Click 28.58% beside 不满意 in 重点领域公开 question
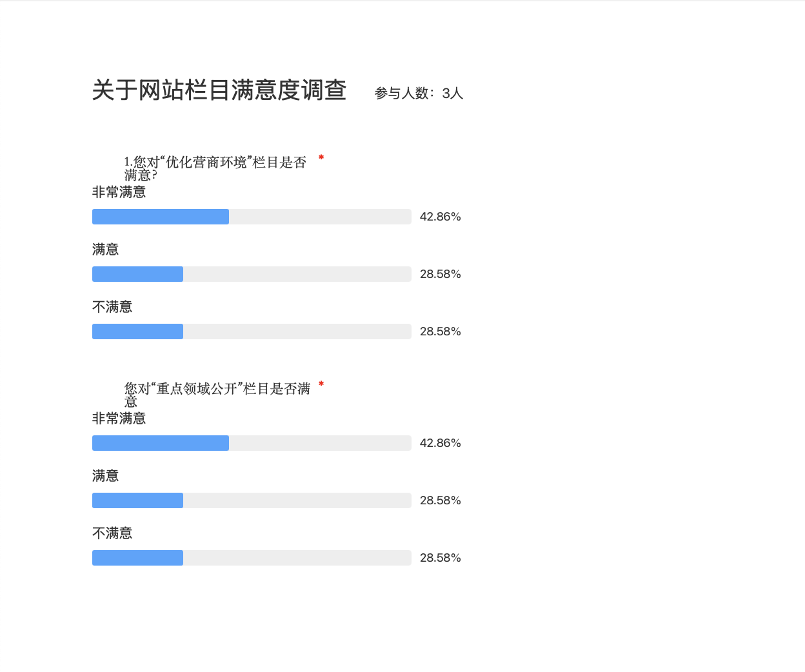The image size is (805, 672). click(440, 558)
